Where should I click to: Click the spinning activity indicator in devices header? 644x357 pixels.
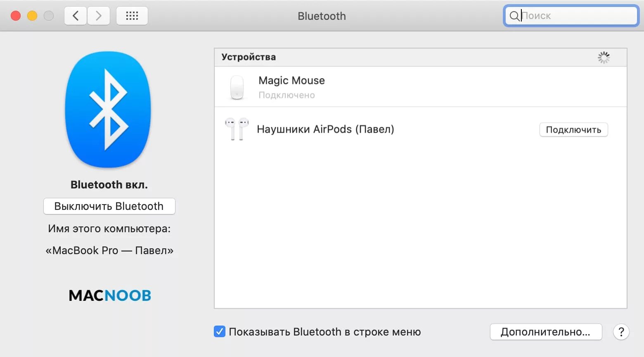click(x=604, y=57)
